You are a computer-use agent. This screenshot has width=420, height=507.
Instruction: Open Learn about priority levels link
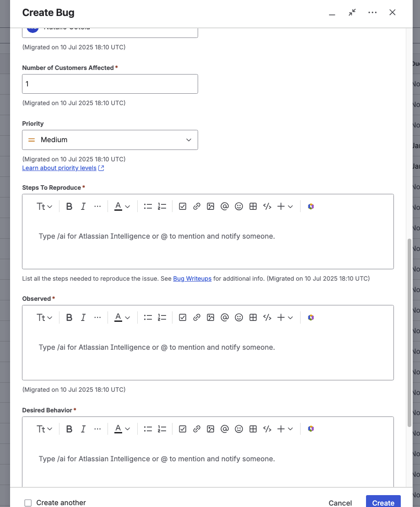click(x=63, y=168)
